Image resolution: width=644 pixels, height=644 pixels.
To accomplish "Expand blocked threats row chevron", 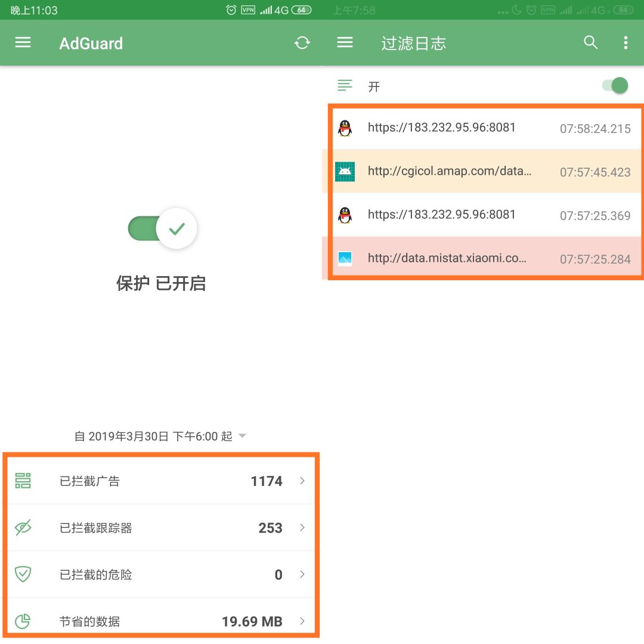I will click(x=302, y=574).
